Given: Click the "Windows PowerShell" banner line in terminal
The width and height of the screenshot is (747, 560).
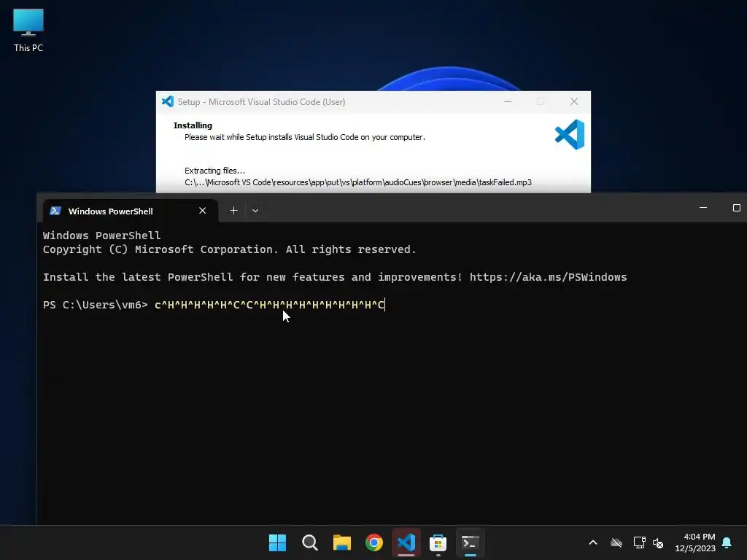Looking at the screenshot, I should pyautogui.click(x=102, y=236).
